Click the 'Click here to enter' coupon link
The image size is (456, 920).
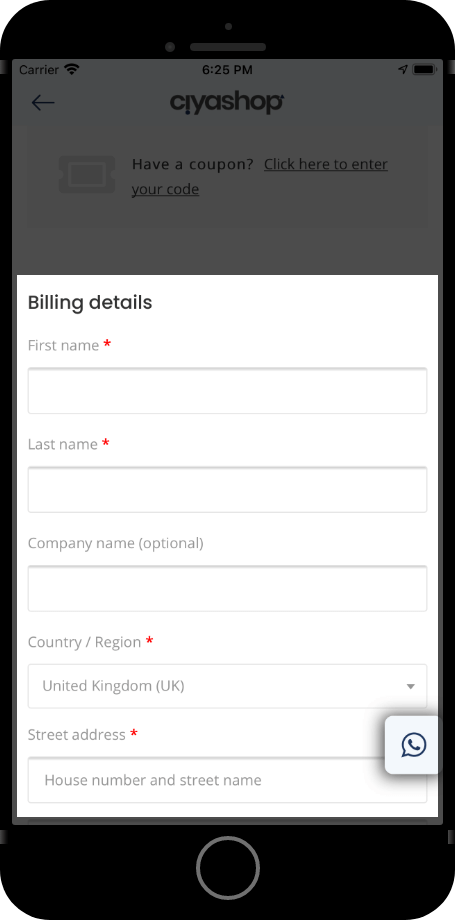326,164
